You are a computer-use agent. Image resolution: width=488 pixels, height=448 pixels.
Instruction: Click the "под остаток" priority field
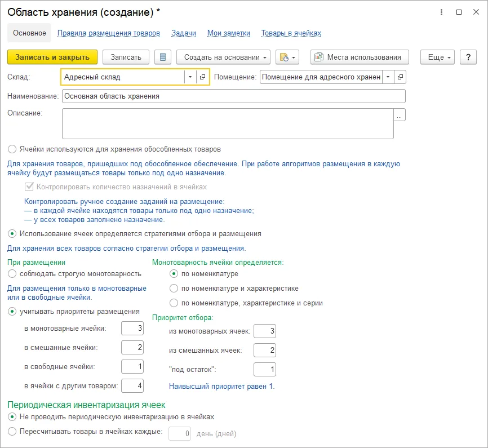(265, 370)
